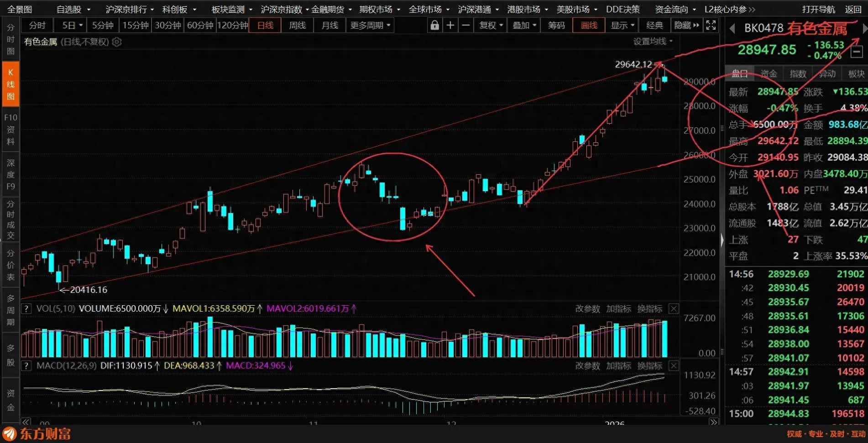Click the fullscreen expand icon
This screenshot has width=868, height=443.
pos(711,25)
